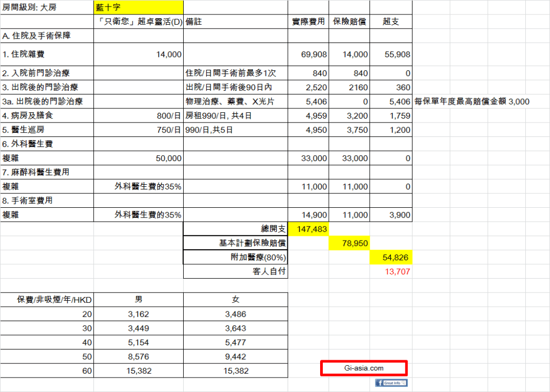
Task: Click the 3. 出院後的門診治療 label
Action: pos(40,88)
